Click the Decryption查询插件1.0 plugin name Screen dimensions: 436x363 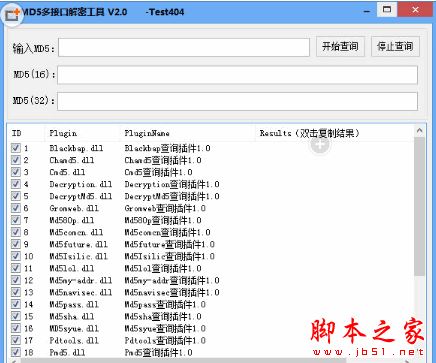tap(172, 184)
